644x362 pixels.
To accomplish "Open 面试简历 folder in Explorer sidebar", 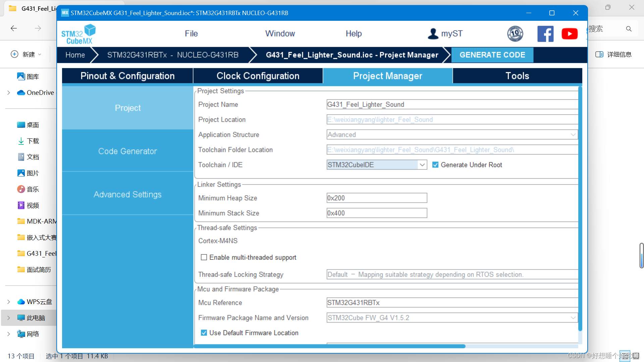I will [x=34, y=269].
